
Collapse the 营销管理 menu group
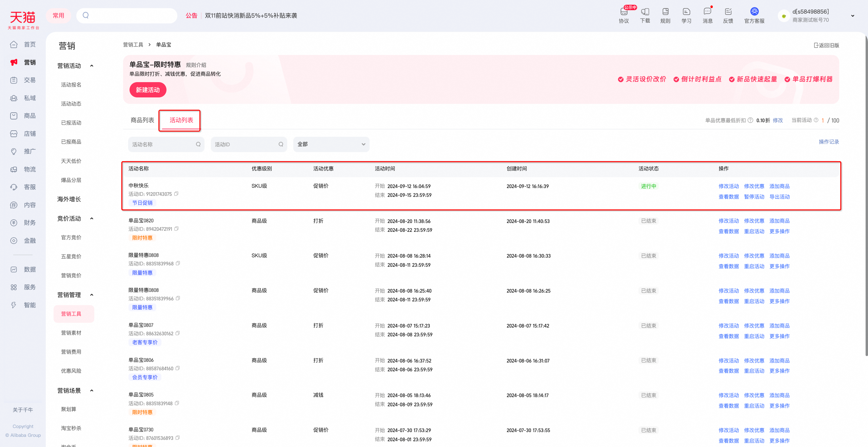click(x=92, y=295)
